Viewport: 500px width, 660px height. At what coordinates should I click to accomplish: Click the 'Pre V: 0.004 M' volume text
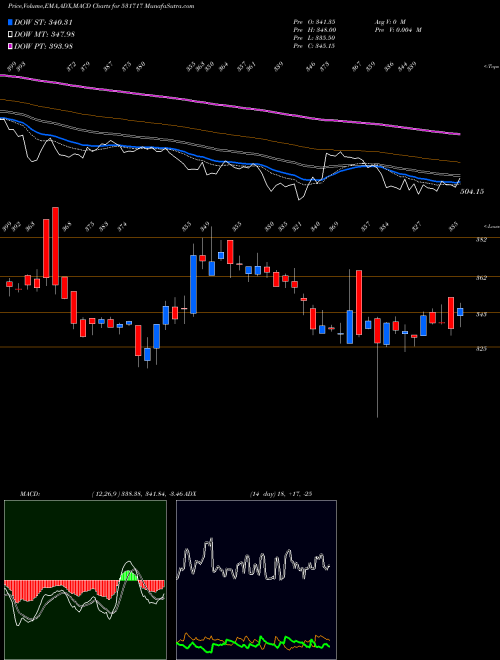[398, 29]
